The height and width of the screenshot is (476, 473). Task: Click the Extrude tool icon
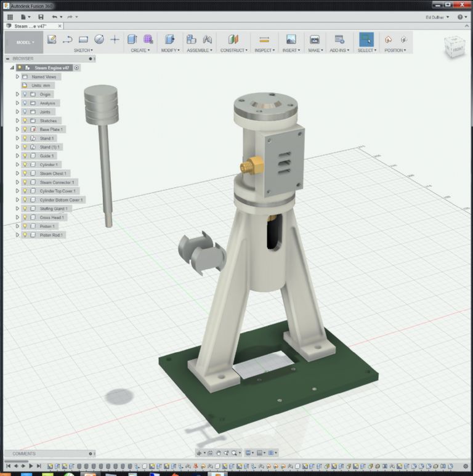[132, 39]
